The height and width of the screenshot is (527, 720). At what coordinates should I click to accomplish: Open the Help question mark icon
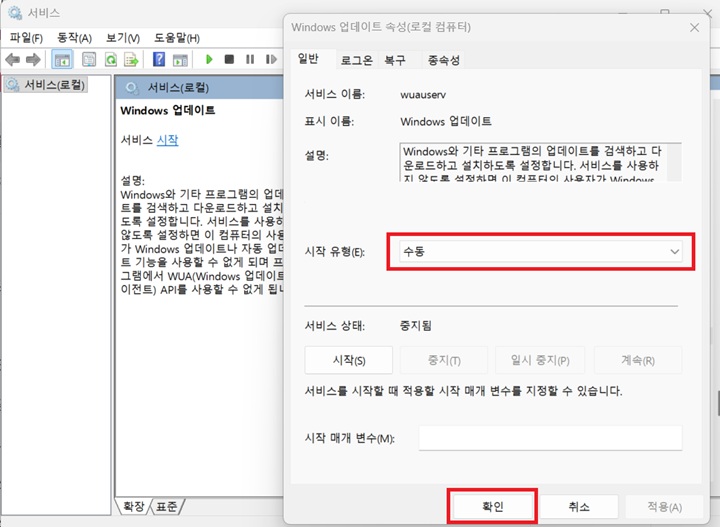(159, 59)
